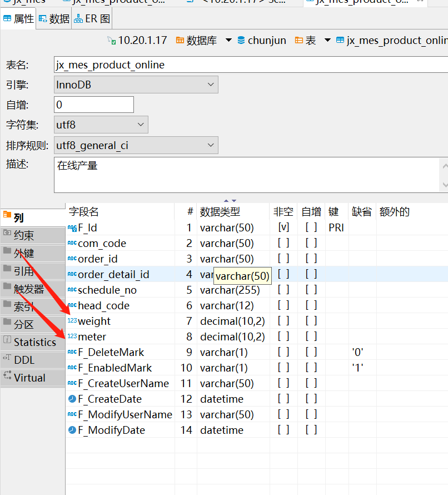Uncheck the not-null checkbox of F_Id
The image size is (448, 495).
[283, 227]
